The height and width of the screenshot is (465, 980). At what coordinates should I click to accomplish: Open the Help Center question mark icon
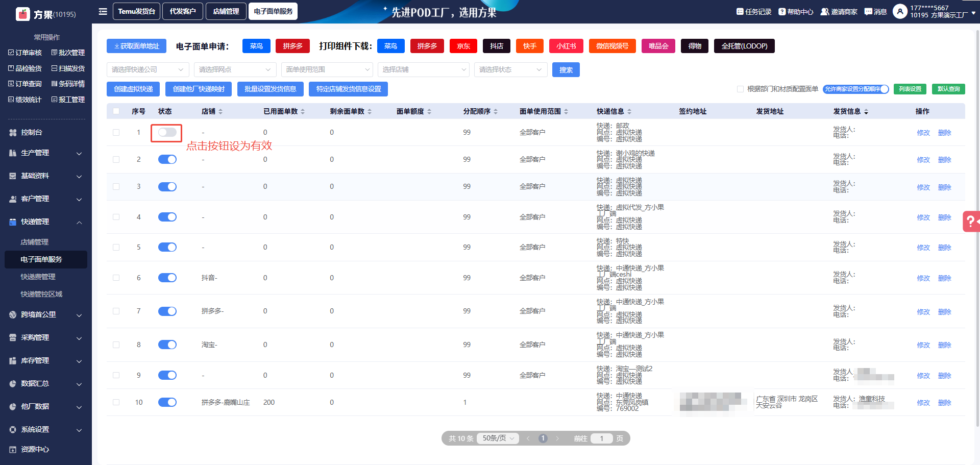tap(781, 12)
